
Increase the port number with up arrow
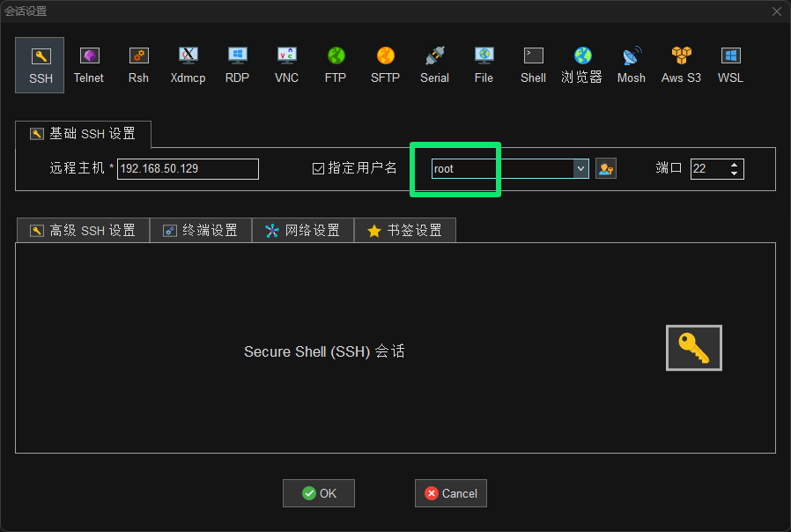click(x=735, y=164)
